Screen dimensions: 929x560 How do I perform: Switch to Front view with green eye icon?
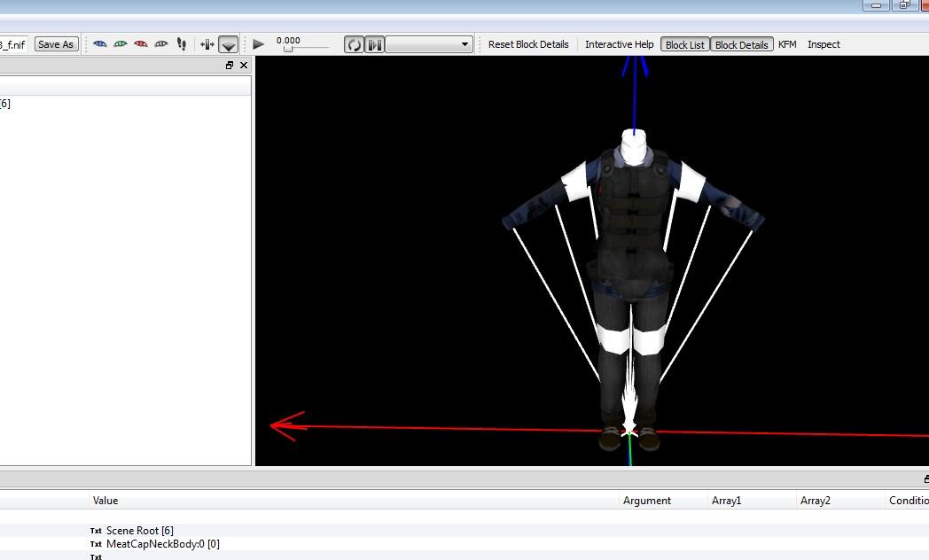(121, 44)
